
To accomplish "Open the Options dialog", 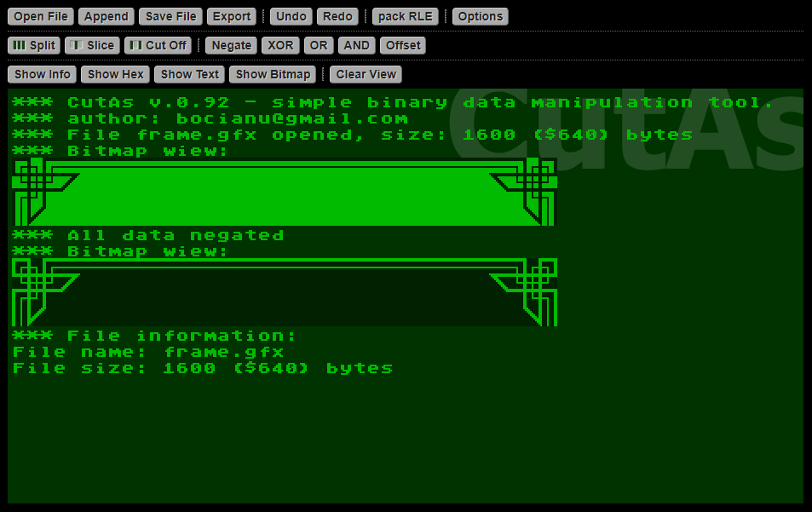I will coord(481,16).
